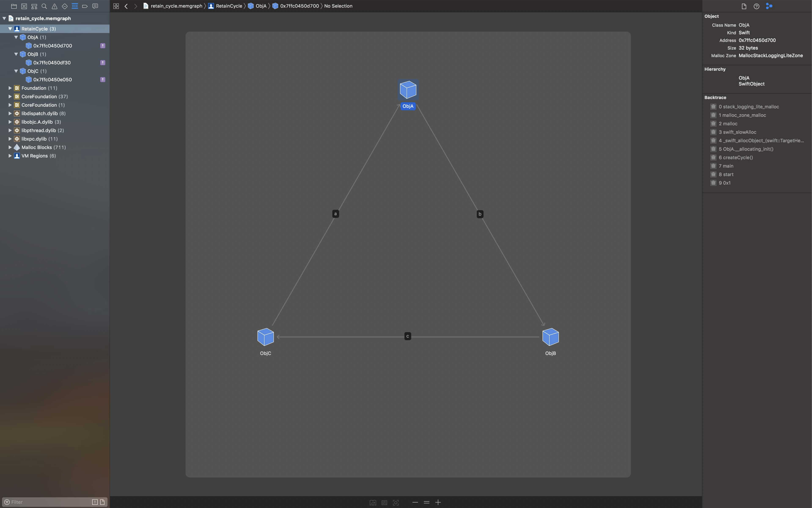Collapse the ObjC (1) disclosure triangle
This screenshot has width=812, height=508.
pyautogui.click(x=16, y=71)
